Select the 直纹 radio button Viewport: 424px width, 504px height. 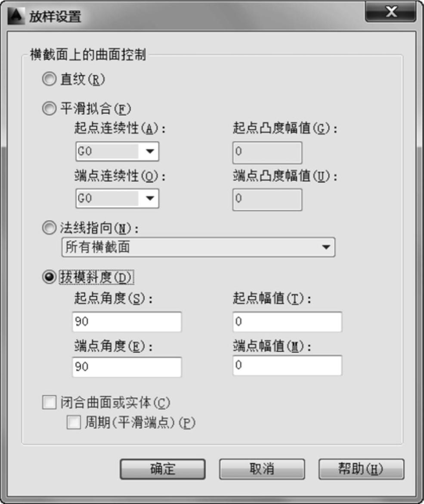(50, 80)
